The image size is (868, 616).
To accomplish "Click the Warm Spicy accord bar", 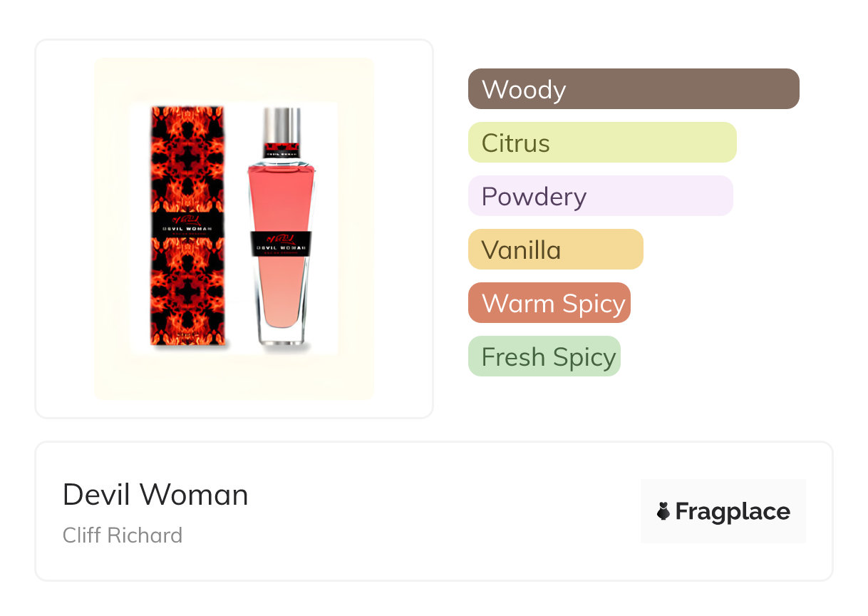I will coord(549,303).
